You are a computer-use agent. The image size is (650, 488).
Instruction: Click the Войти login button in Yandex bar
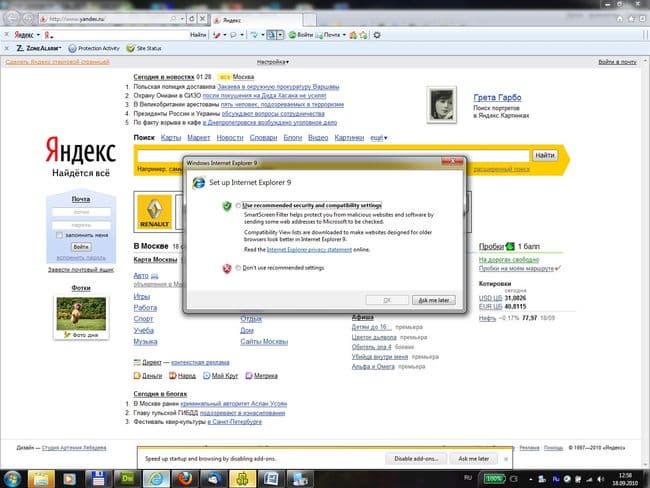tap(301, 35)
